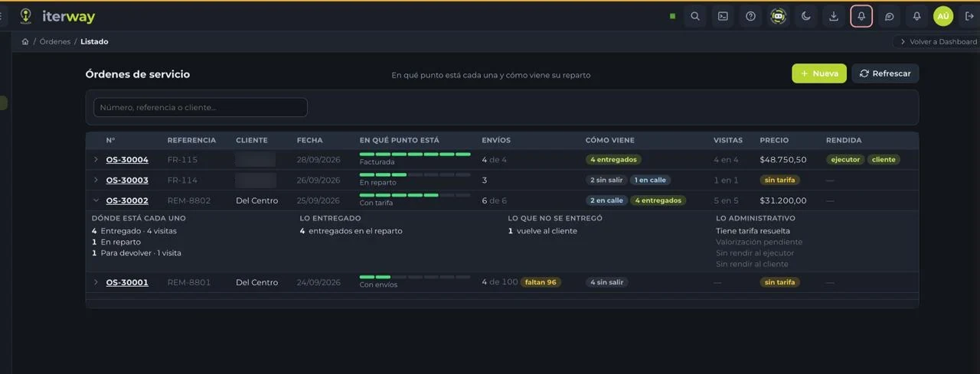Open order OS-30003 link
This screenshot has width=980, height=374.
tap(127, 180)
